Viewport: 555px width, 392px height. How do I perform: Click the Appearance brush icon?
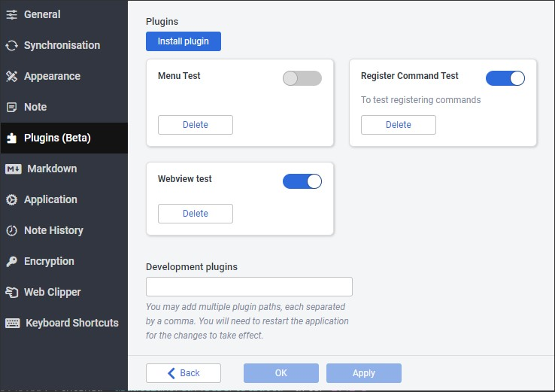(x=12, y=76)
